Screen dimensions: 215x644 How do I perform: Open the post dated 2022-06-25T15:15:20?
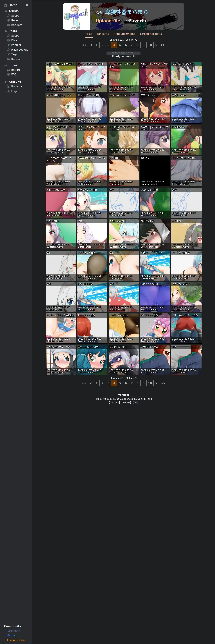pyautogui.click(x=124, y=203)
